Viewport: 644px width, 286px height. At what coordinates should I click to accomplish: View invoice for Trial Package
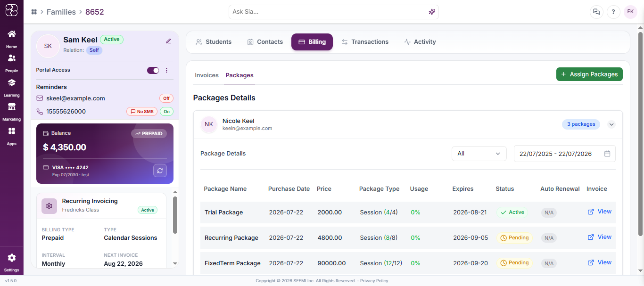pyautogui.click(x=599, y=212)
